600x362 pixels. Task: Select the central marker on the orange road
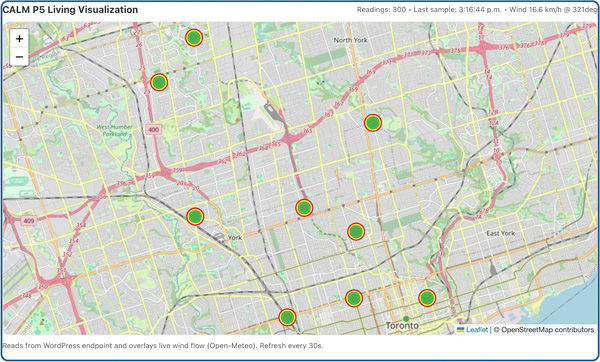(x=304, y=208)
